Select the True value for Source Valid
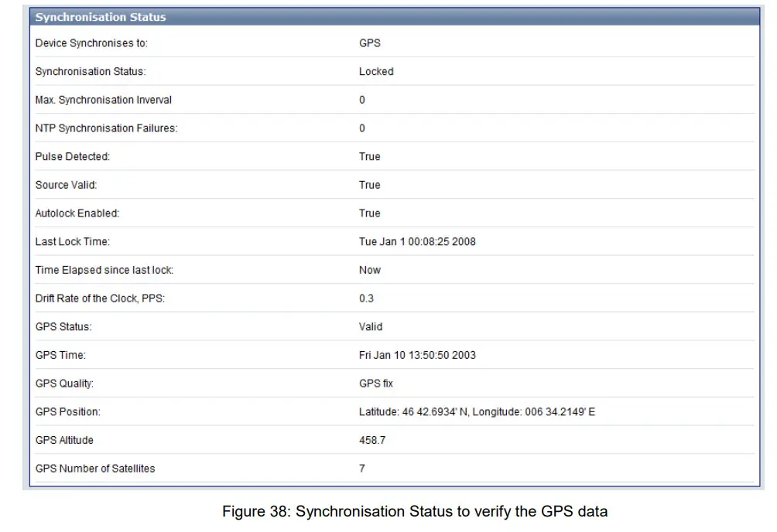This screenshot has width=777, height=532. [x=369, y=185]
